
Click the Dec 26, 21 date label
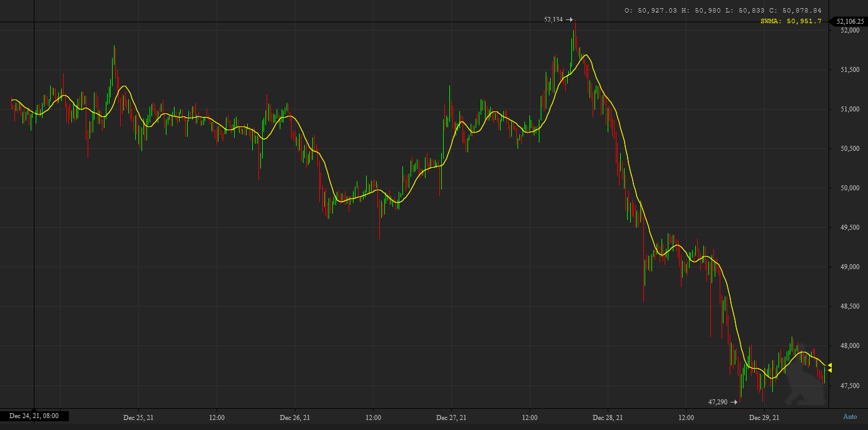point(295,417)
